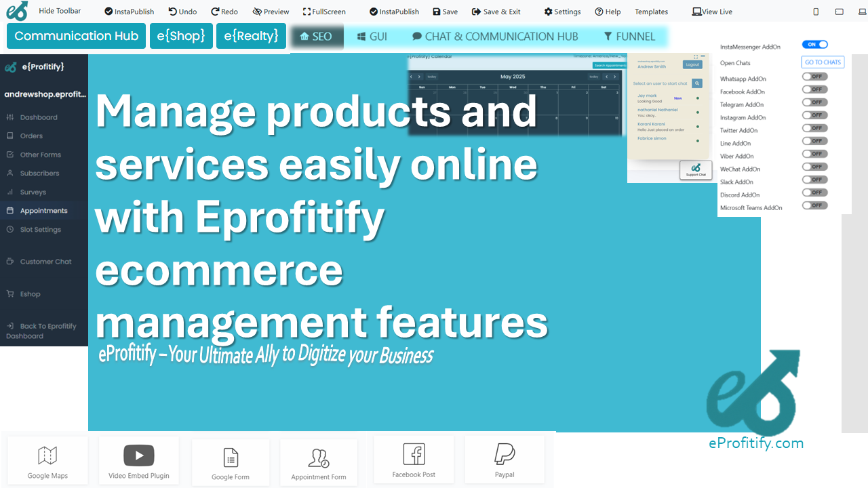
Task: Turn off the InstaMessenger AddOn switch
Action: point(814,45)
